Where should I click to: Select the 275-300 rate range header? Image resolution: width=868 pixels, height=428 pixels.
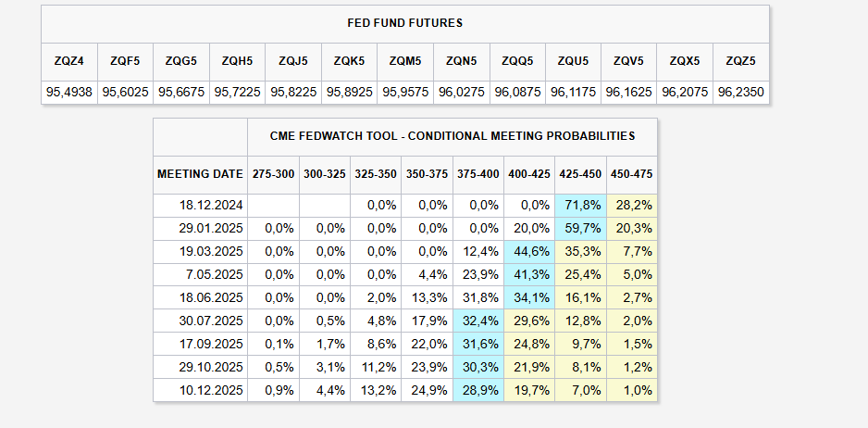coord(273,173)
